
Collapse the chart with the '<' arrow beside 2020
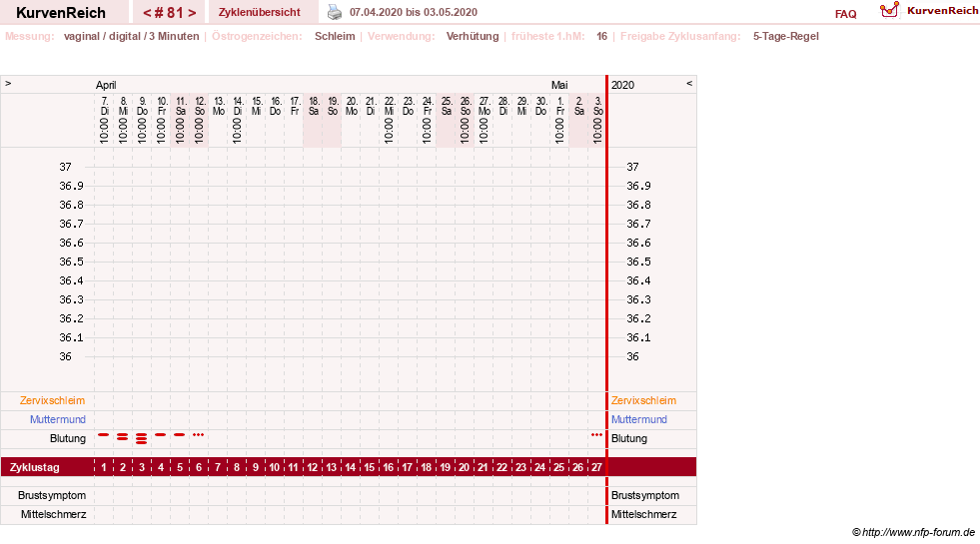pyautogui.click(x=689, y=83)
